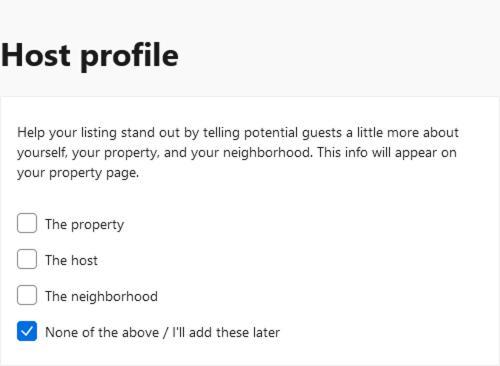Click the Host profile heading

tap(90, 55)
